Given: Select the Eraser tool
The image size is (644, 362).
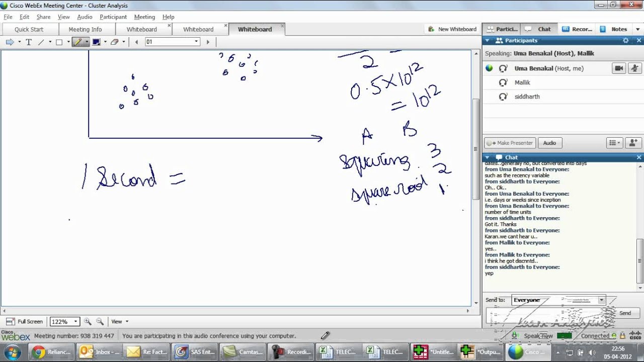Looking at the screenshot, I should pos(114,42).
